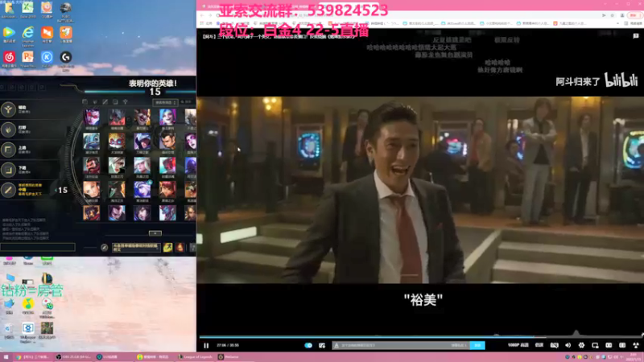The height and width of the screenshot is (362, 644).
Task: Pick Graves portrait in third row
Action: click(91, 166)
